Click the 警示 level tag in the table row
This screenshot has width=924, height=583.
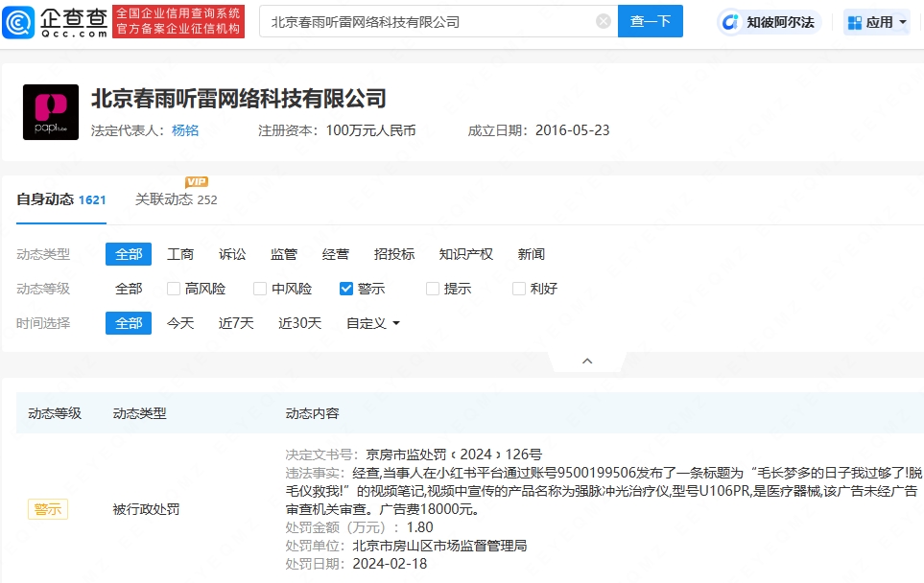(48, 509)
